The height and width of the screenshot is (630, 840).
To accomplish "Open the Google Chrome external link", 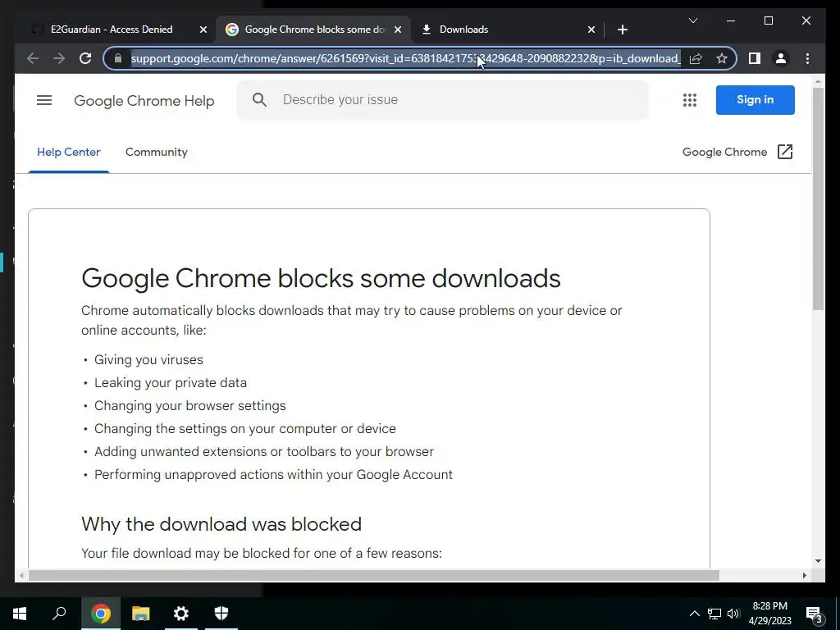I will pyautogui.click(x=737, y=152).
